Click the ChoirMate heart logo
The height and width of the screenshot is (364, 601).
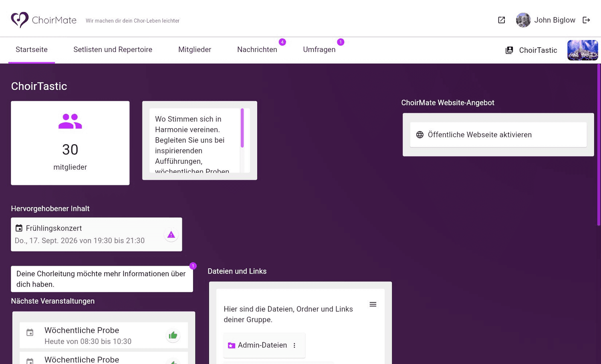point(20,20)
